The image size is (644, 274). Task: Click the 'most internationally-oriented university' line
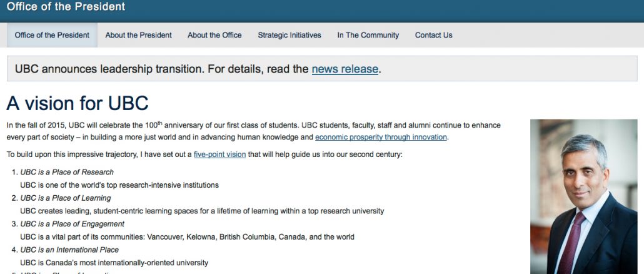pos(114,263)
